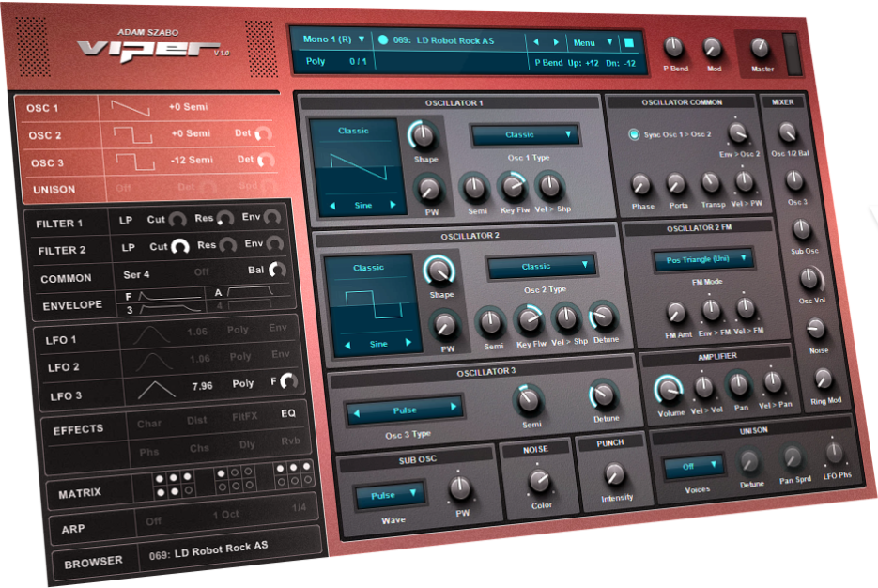Click the Oscillator 1 PW knob

429,190
